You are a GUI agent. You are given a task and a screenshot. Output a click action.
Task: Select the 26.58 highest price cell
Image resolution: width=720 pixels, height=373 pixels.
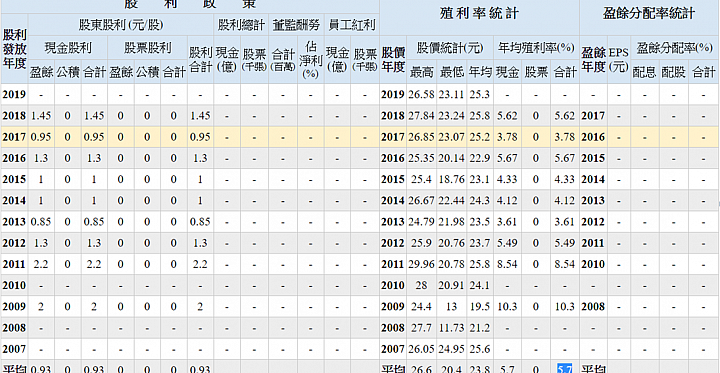[x=421, y=95]
